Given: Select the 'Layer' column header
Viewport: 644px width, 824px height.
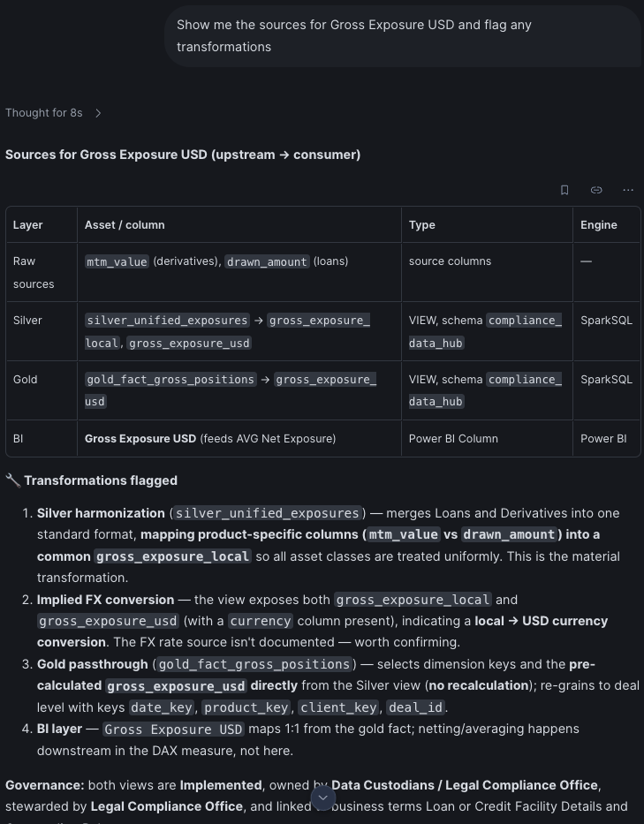Looking at the screenshot, I should tap(28, 225).
